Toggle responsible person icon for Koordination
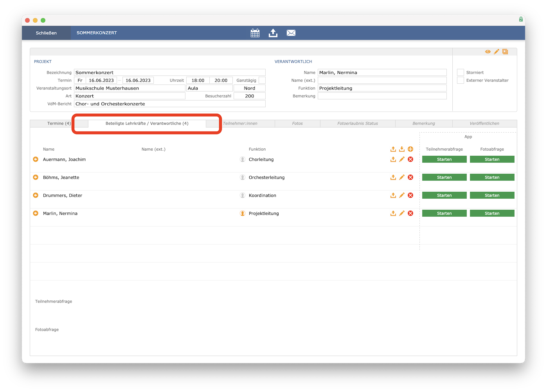547x392 pixels. click(x=243, y=195)
